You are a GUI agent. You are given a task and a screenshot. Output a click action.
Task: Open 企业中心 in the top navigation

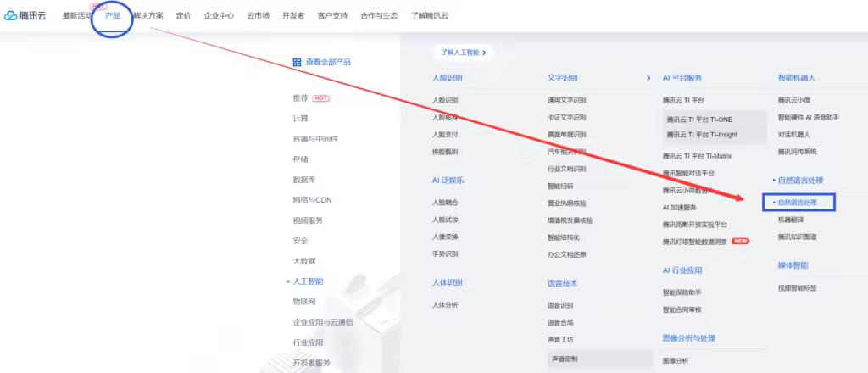tap(219, 15)
